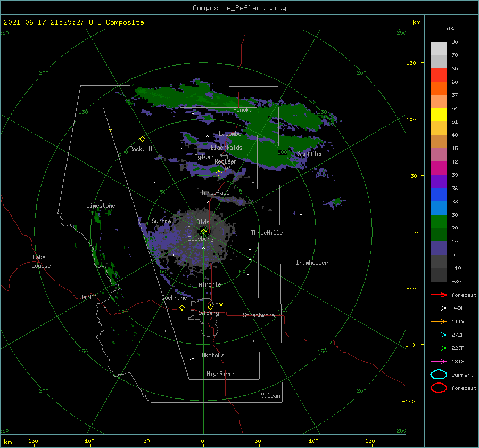Image resolution: width=479 pixels, height=448 pixels.
Task: Click the HighRiver label
Action: pos(221,374)
